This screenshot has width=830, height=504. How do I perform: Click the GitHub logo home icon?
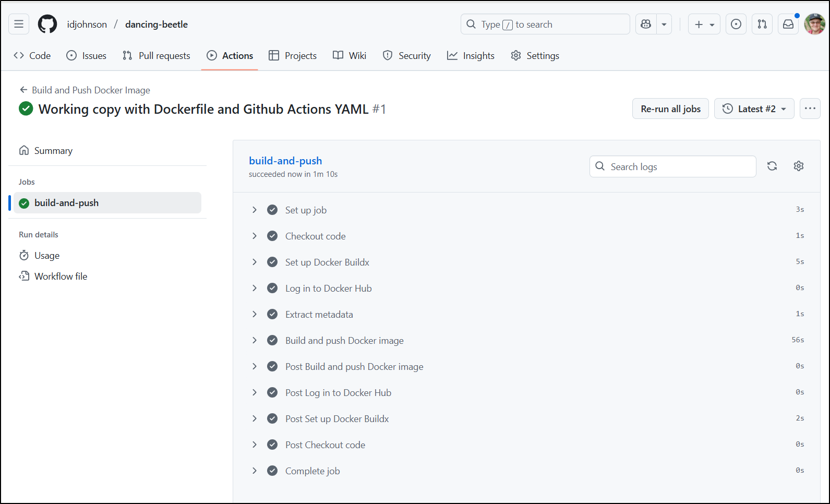coord(47,24)
